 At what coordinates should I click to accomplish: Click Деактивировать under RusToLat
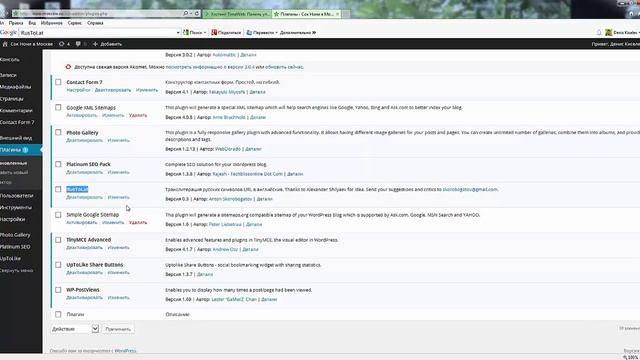tap(84, 197)
